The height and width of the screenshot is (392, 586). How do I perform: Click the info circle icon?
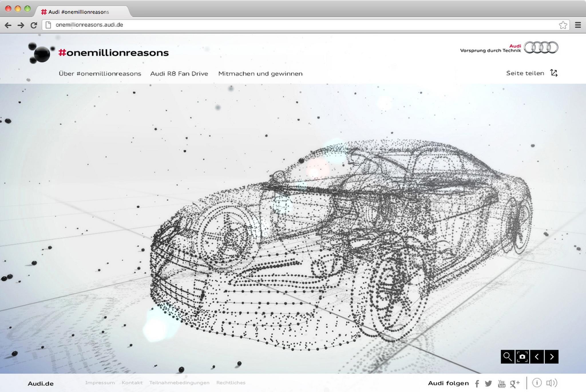coord(537,383)
